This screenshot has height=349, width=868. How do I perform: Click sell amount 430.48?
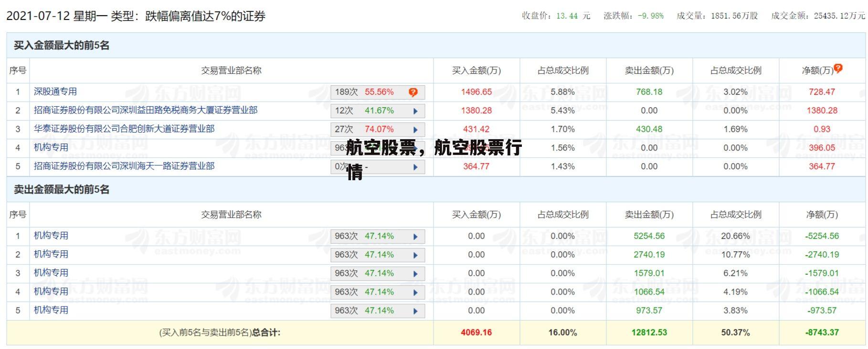(649, 129)
